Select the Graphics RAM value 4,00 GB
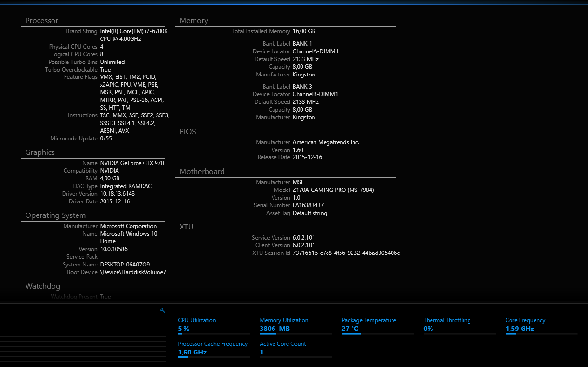The height and width of the screenshot is (367, 588). pyautogui.click(x=110, y=178)
